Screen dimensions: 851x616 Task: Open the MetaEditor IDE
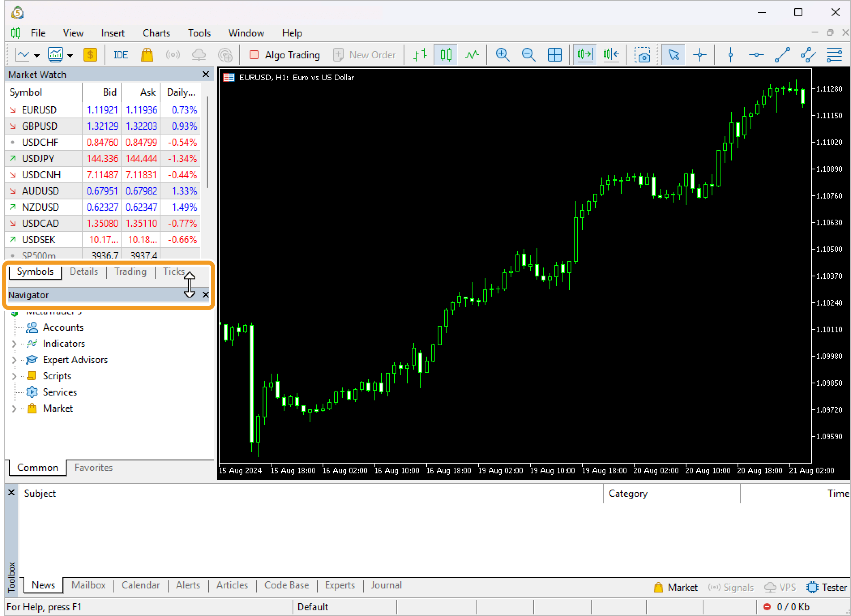[121, 55]
